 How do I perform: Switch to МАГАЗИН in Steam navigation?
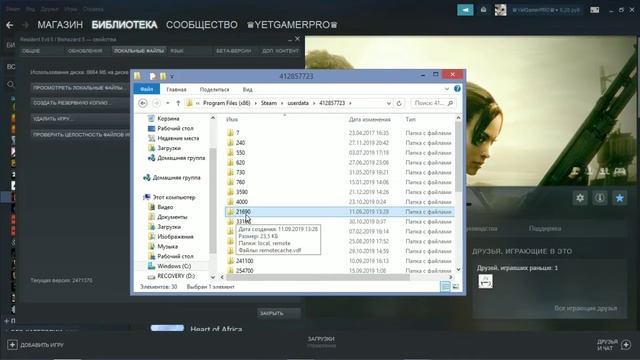[x=60, y=25]
